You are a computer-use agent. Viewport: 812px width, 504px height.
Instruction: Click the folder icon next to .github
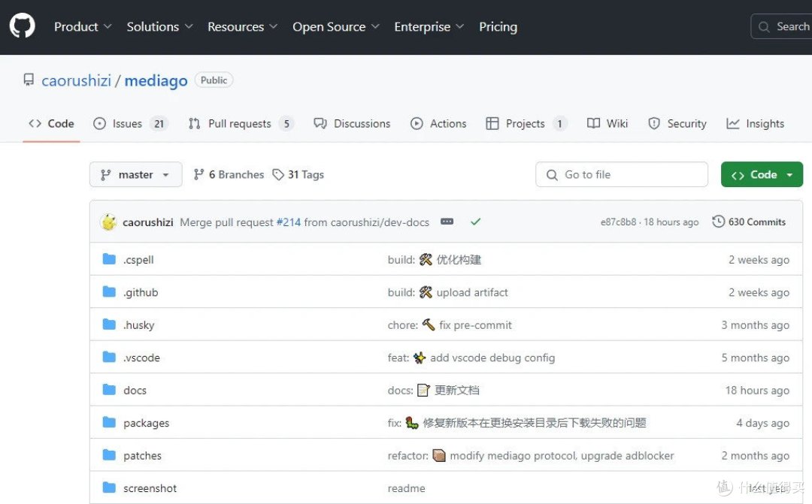point(109,291)
